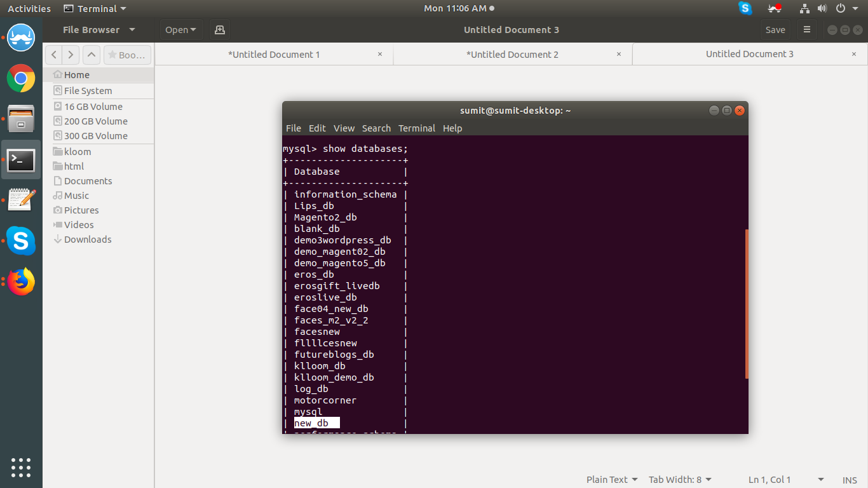
Task: Go up to the parent folder in file browser
Action: (92, 55)
